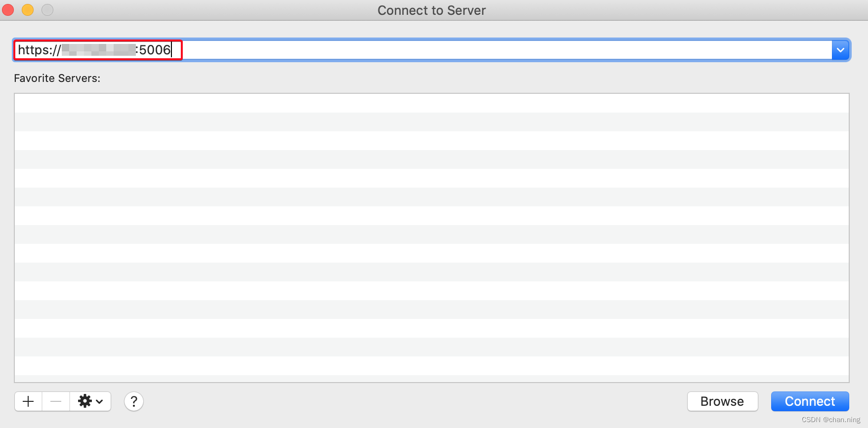Minimize the Connect to Server window
The width and height of the screenshot is (868, 428).
point(28,10)
